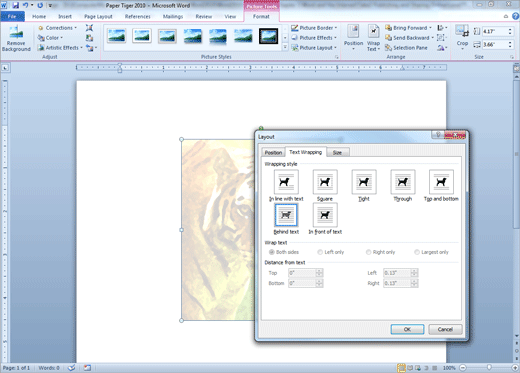
Task: Choose Through wrapping style
Action: [x=403, y=185]
